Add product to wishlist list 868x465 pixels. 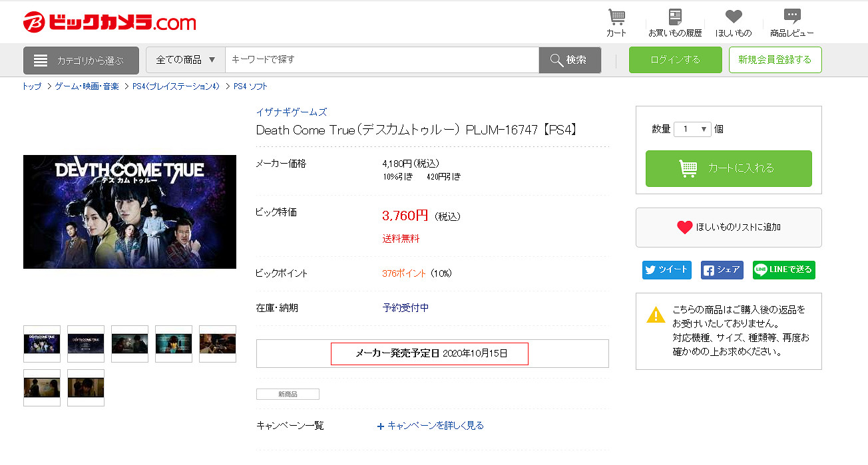coord(728,228)
